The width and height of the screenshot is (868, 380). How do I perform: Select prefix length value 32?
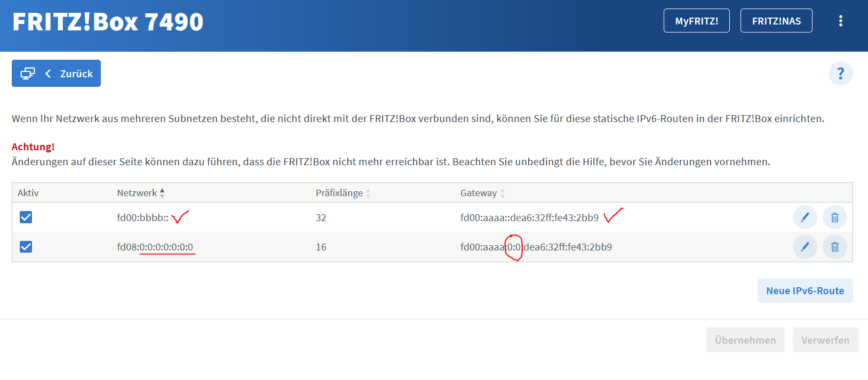click(x=321, y=217)
